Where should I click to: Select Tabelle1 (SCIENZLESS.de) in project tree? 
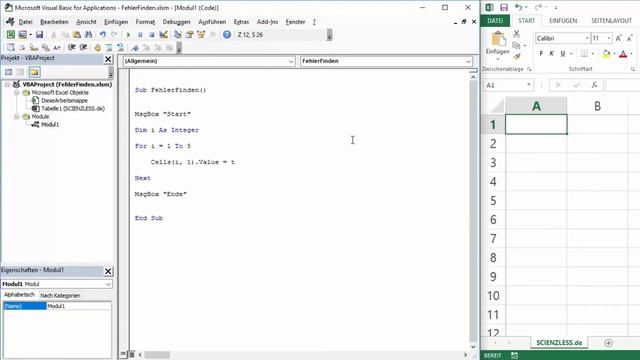tap(73, 109)
